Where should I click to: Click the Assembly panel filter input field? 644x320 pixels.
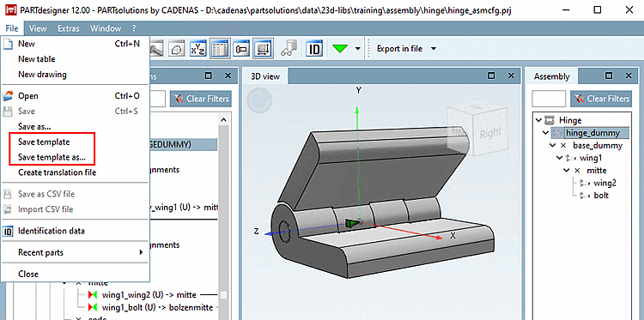point(549,99)
